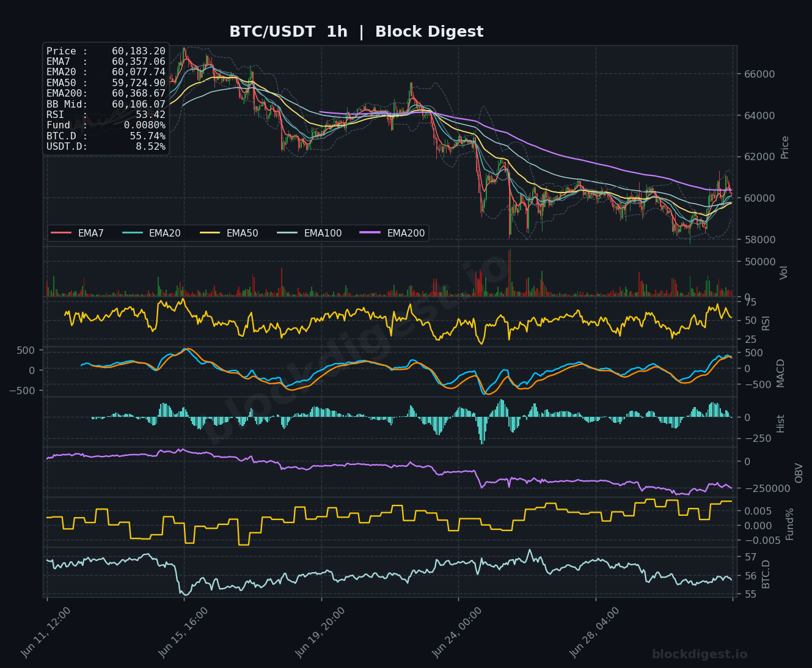
Task: Click the EMA200 value 60,368.67
Action: click(139, 94)
